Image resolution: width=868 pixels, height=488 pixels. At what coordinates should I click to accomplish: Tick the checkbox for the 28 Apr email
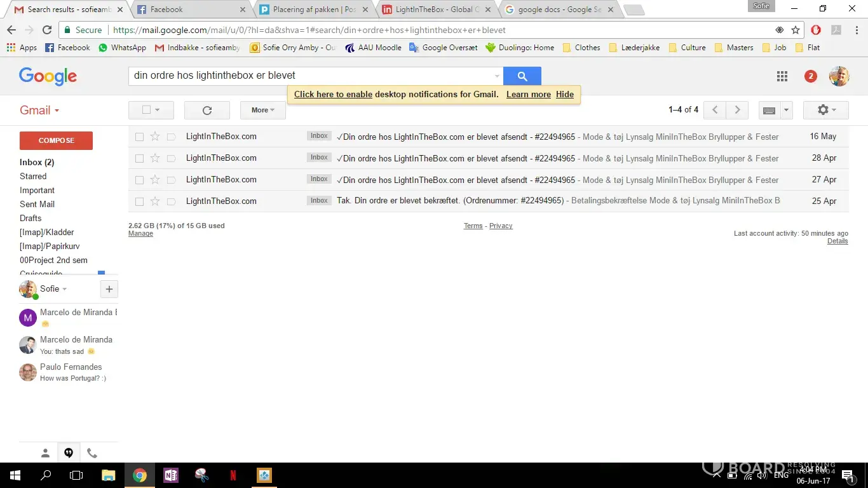139,158
